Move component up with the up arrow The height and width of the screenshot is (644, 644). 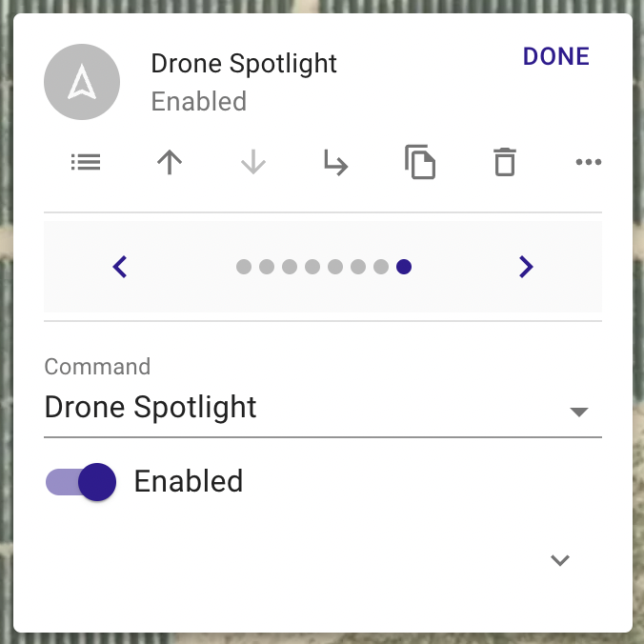coord(170,162)
